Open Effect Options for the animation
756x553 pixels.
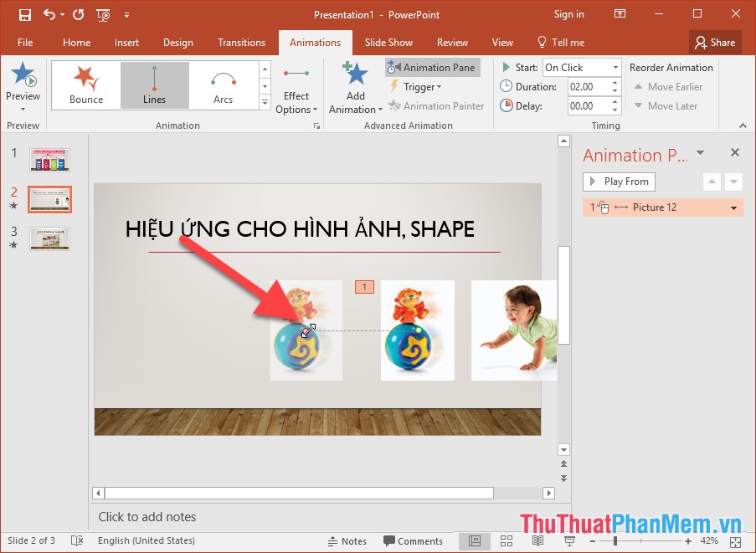click(296, 86)
